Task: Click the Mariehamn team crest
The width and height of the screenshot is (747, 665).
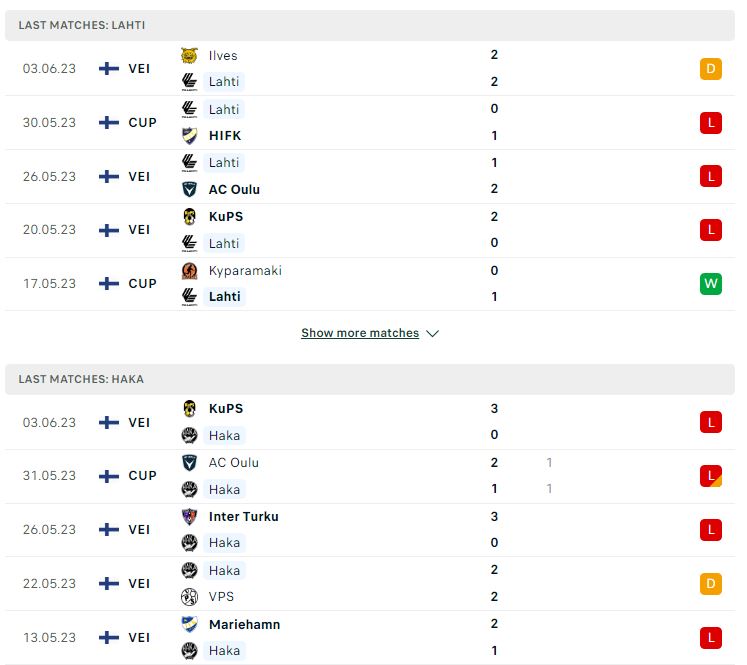Action: [190, 624]
